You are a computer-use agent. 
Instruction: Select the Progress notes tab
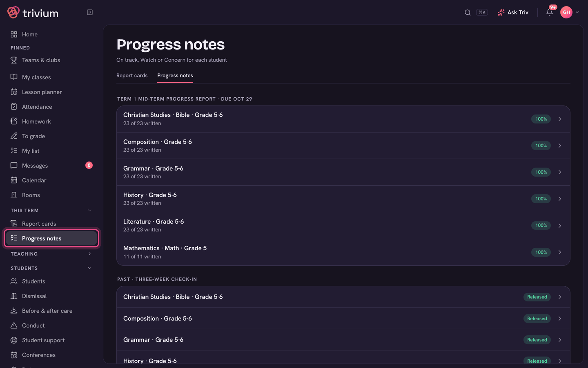point(175,76)
